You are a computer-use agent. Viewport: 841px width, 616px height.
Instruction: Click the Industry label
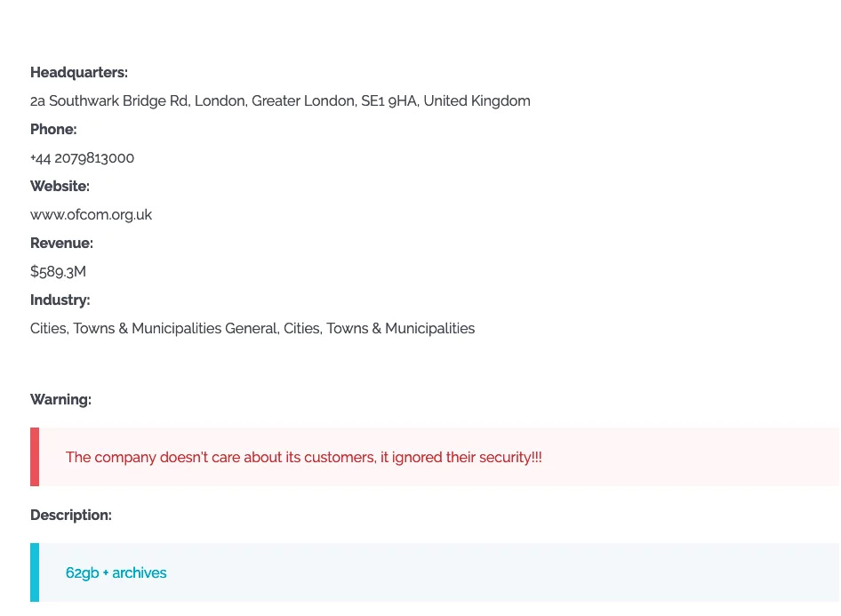[x=60, y=300]
